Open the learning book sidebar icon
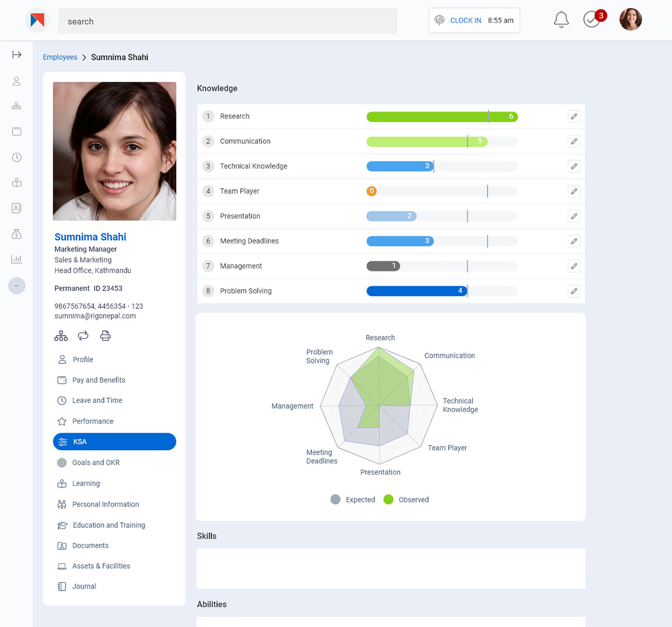The height and width of the screenshot is (627, 672). tap(17, 182)
